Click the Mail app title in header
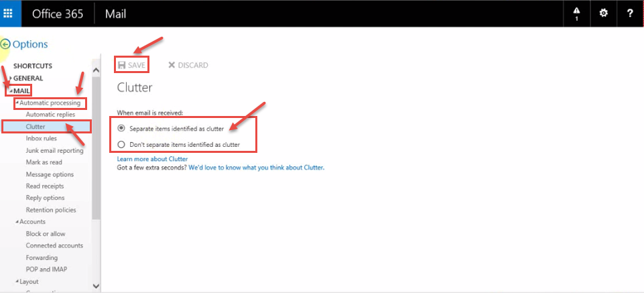 point(115,13)
